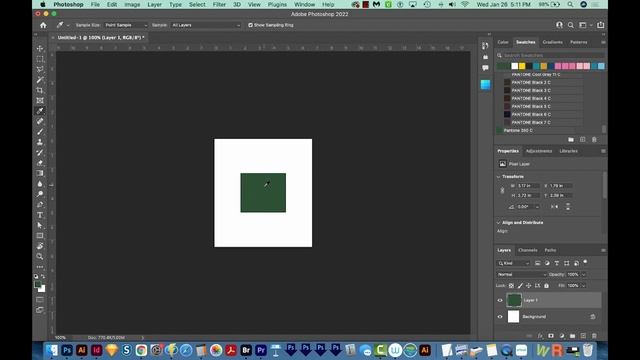640x360 pixels.
Task: Go to Photoshop Home screen
Action: coord(43,25)
